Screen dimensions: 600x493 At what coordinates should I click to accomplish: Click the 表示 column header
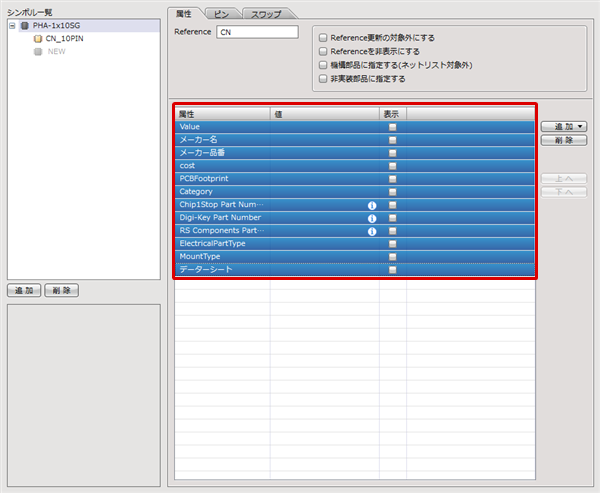(x=393, y=114)
